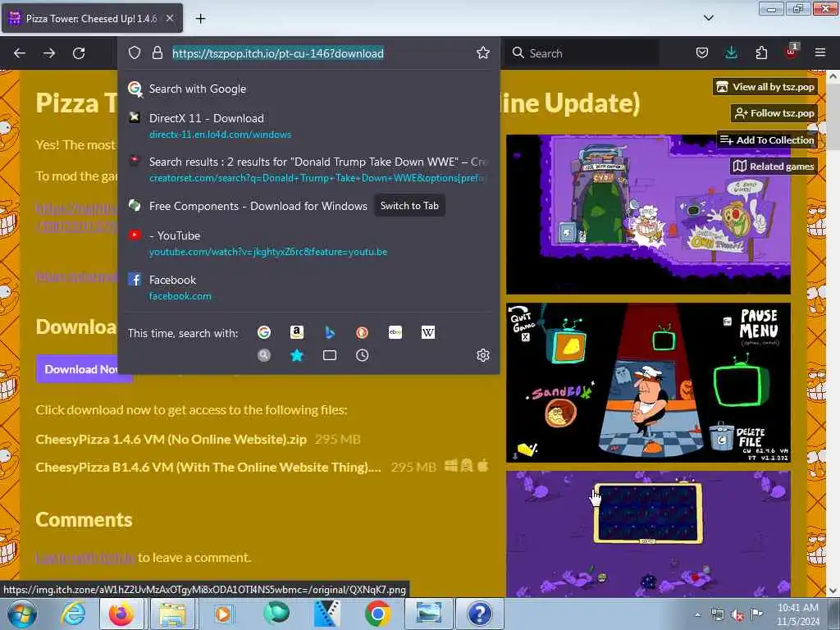Choose the DirectX 11 - Download suggestion
Screen dimensions: 840x630
tap(308, 126)
